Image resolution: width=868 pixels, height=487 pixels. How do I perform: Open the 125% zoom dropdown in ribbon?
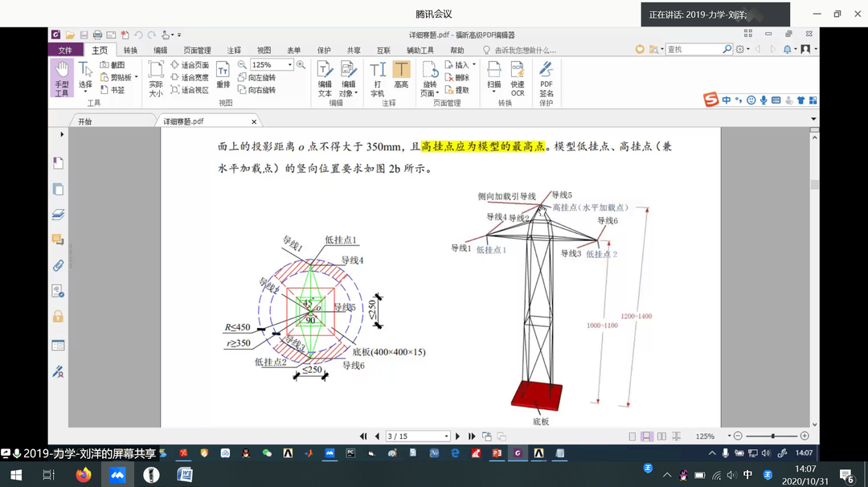[290, 65]
